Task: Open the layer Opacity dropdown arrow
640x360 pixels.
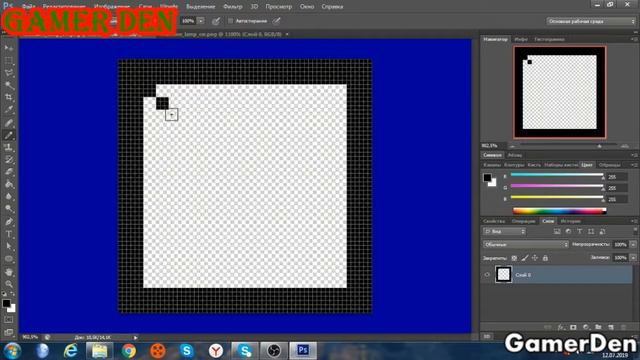Action: (633, 244)
